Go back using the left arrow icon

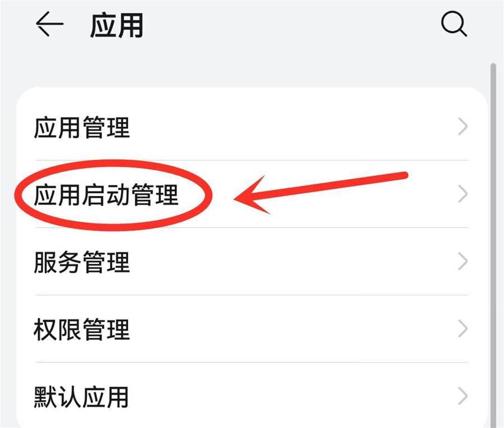[49, 24]
